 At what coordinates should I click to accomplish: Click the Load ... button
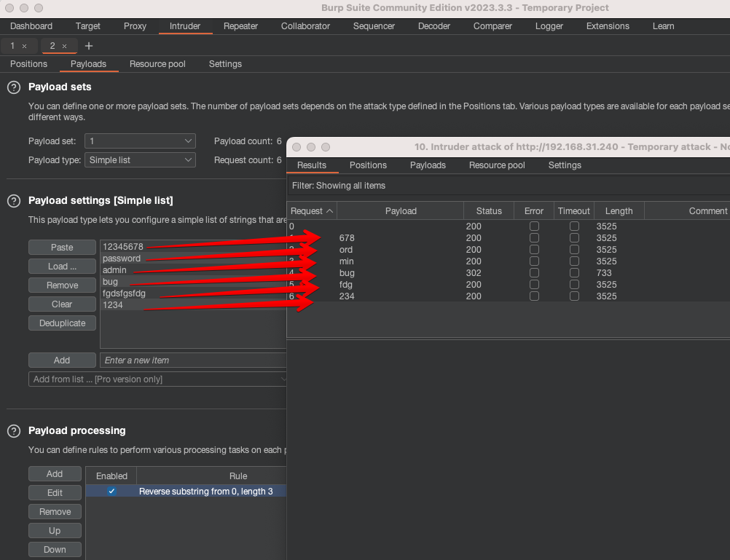(62, 267)
